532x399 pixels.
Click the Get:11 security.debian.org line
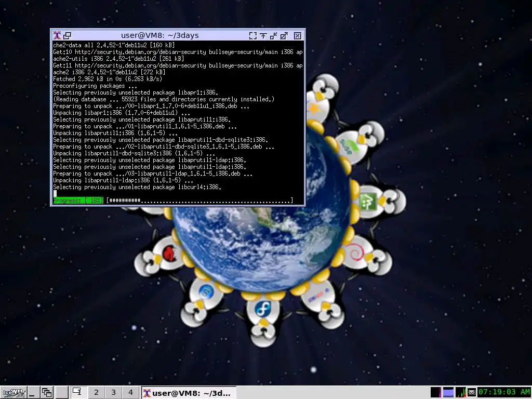[x=178, y=65]
